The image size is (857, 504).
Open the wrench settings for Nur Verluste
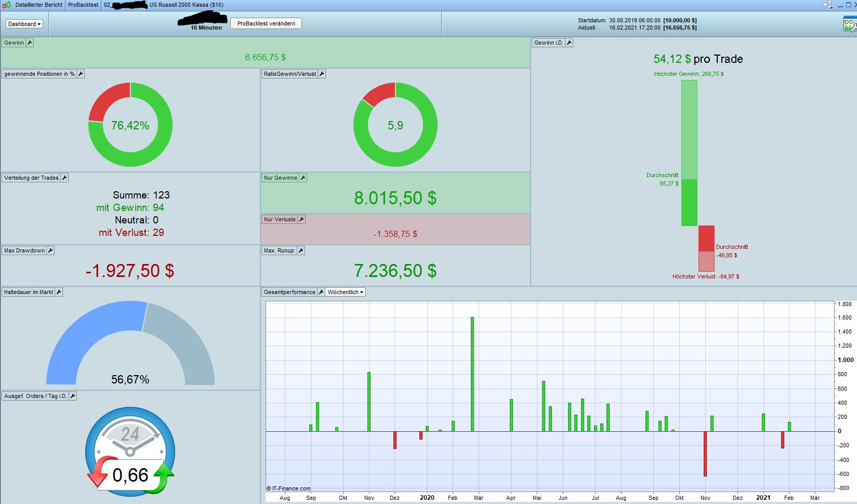(301, 219)
